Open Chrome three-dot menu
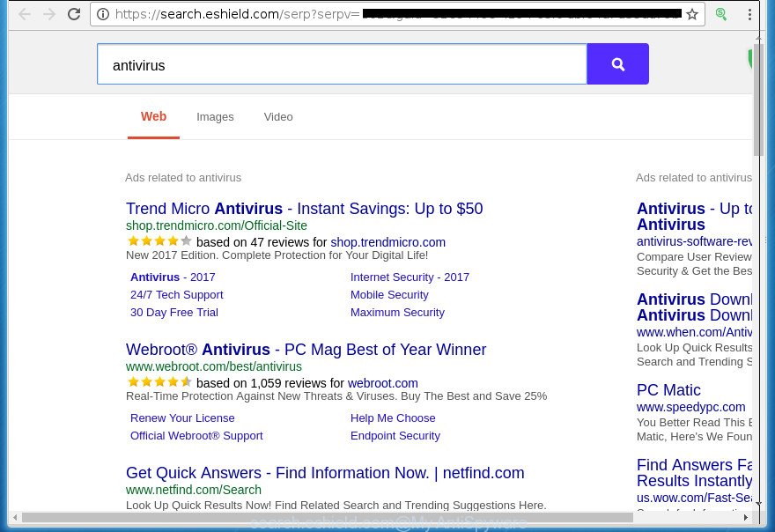Viewport: 775px width, 532px height. click(749, 14)
